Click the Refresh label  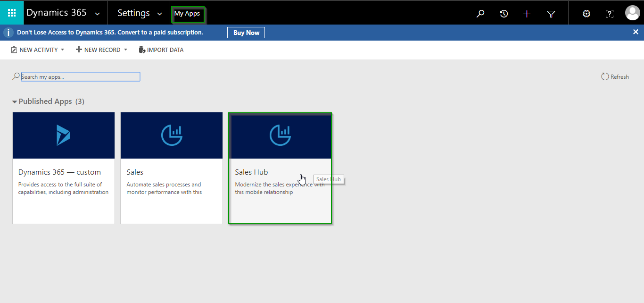(619, 77)
